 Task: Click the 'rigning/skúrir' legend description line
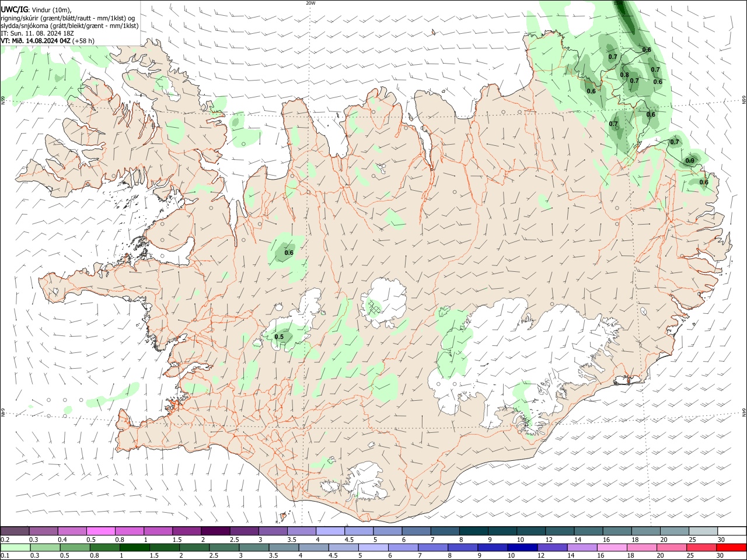click(x=68, y=17)
